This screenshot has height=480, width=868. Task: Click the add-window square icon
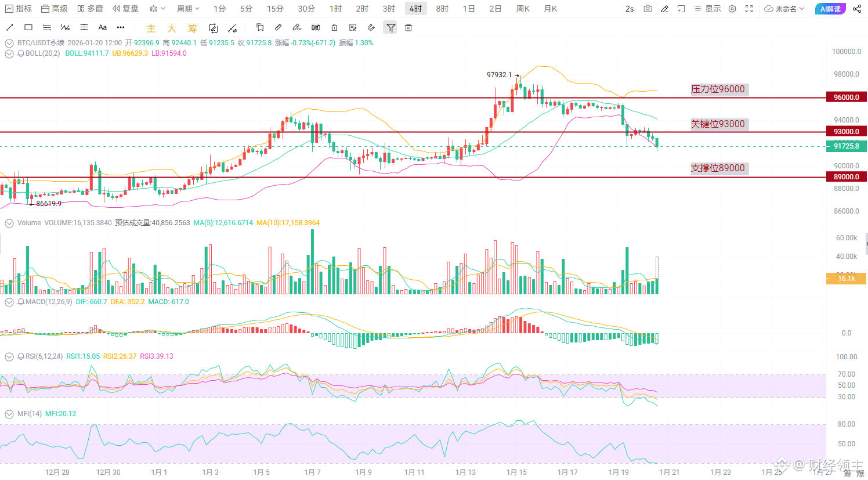click(681, 9)
